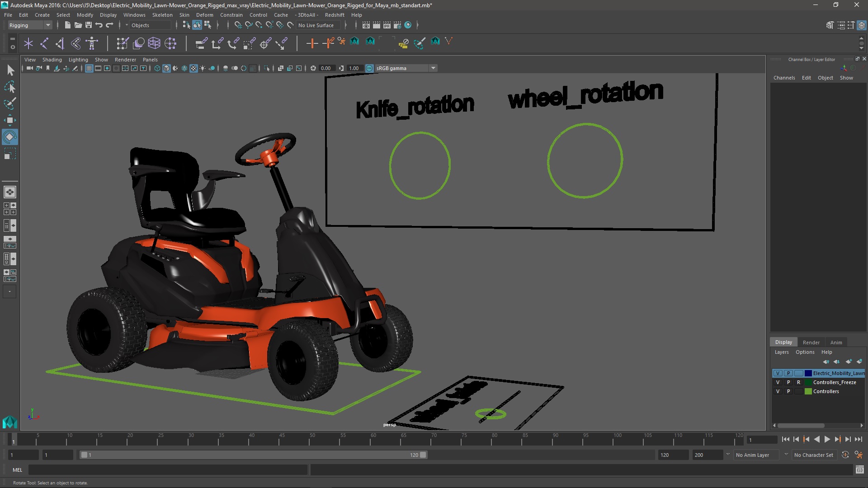This screenshot has height=488, width=868.
Task: Open the Constrain menu
Action: 231,15
